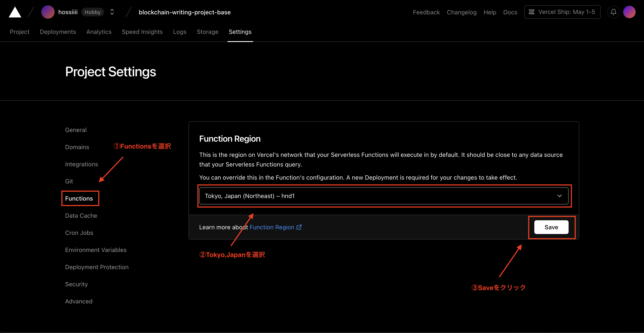Select Environment Variables in the settings sidebar
This screenshot has height=333, width=644.
(x=96, y=250)
